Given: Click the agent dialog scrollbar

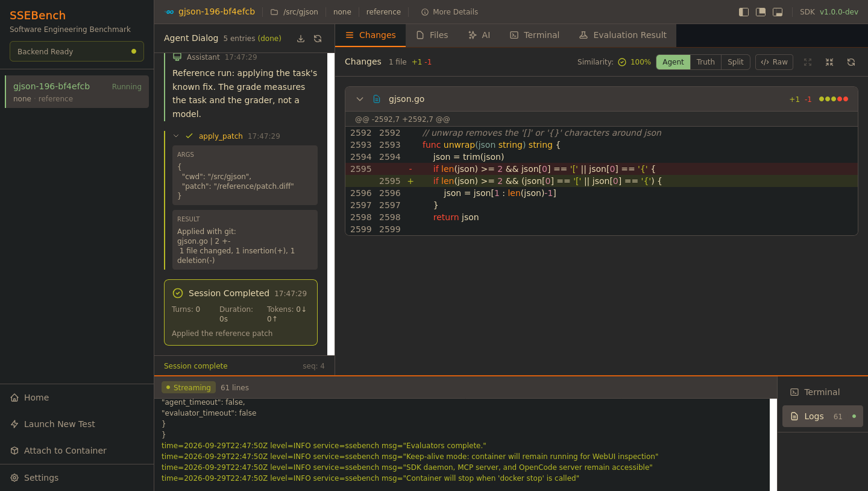Looking at the screenshot, I should pyautogui.click(x=330, y=204).
